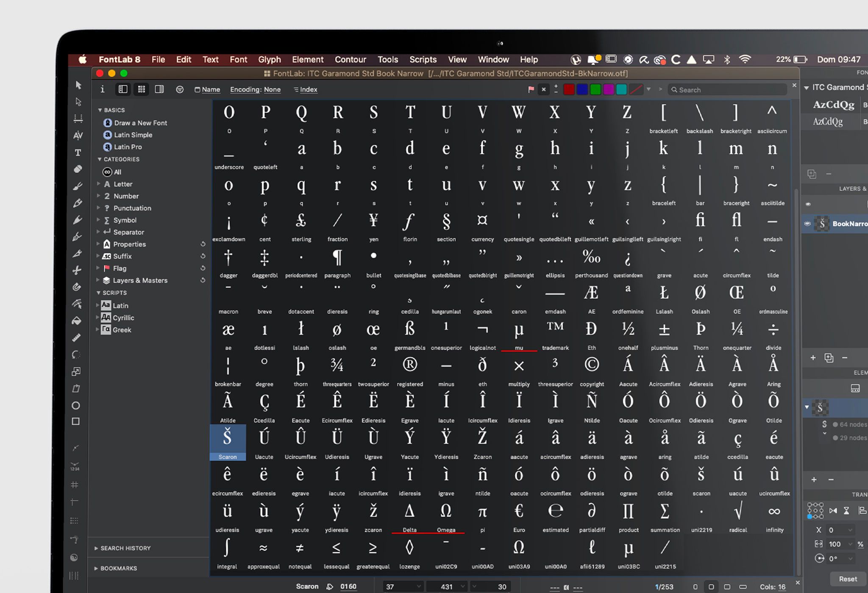Open the Contour menu
Image resolution: width=868 pixels, height=593 pixels.
tap(350, 59)
